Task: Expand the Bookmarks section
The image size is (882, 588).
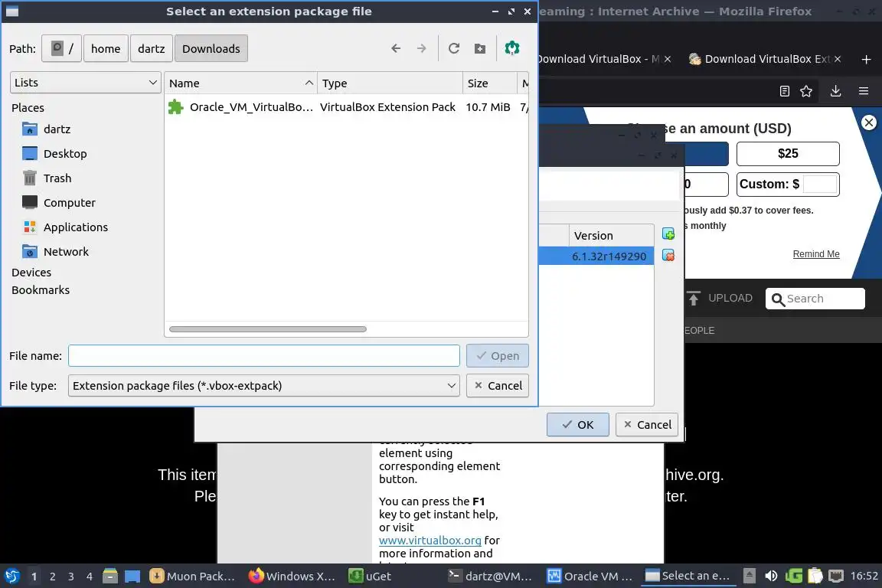Action: click(x=41, y=290)
